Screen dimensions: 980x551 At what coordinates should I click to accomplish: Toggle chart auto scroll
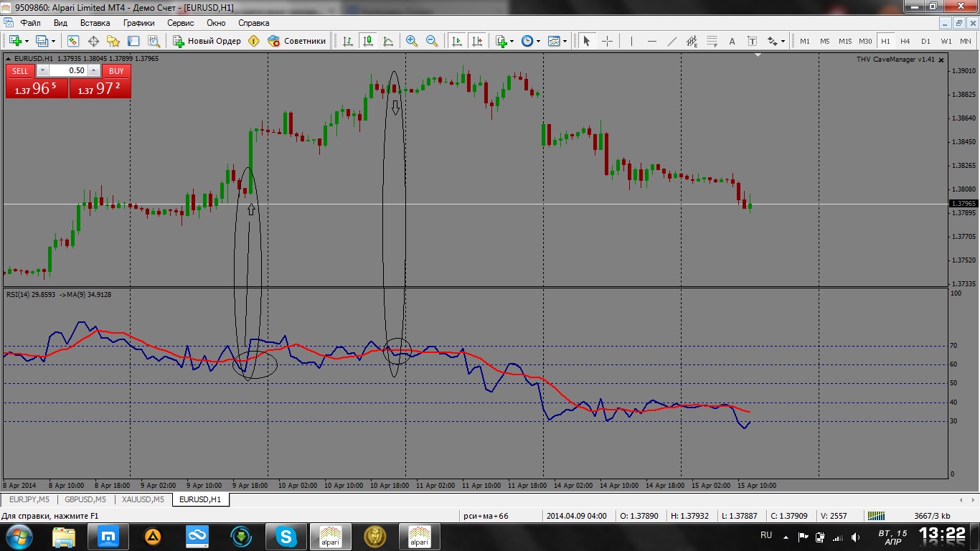click(x=457, y=41)
